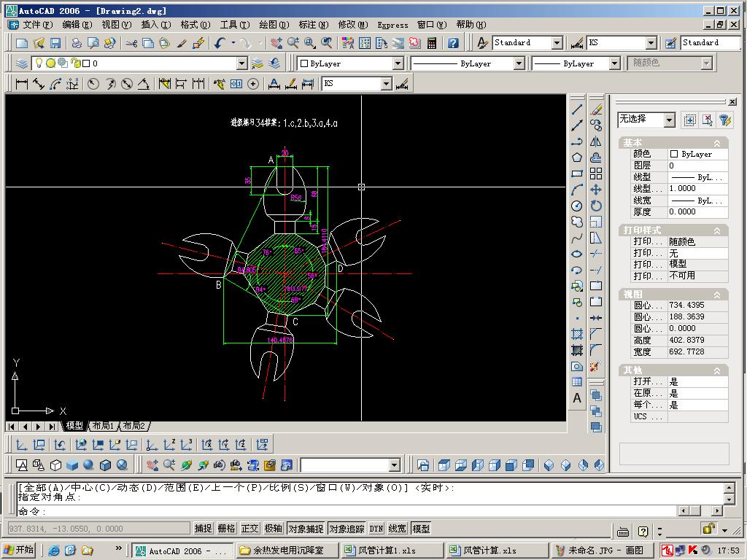Viewport: 747px width, 560px height.
Task: Click the command window scroll-up arrow
Action: [729, 488]
